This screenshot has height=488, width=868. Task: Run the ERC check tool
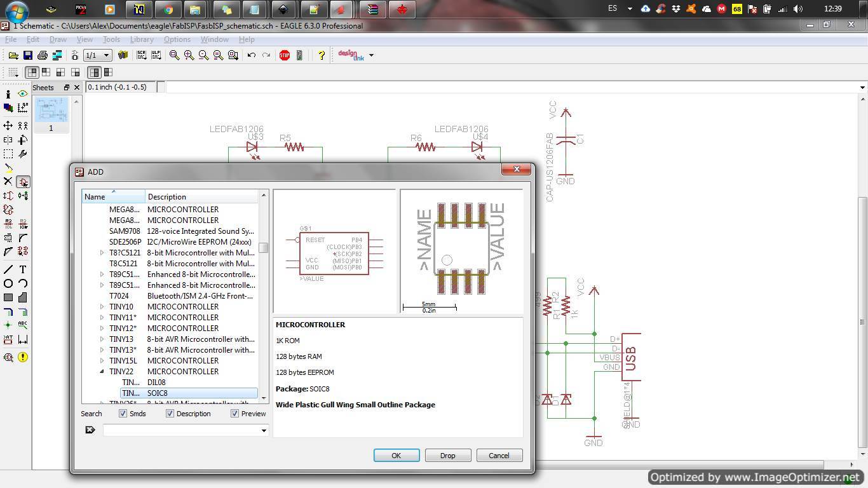click(8, 357)
